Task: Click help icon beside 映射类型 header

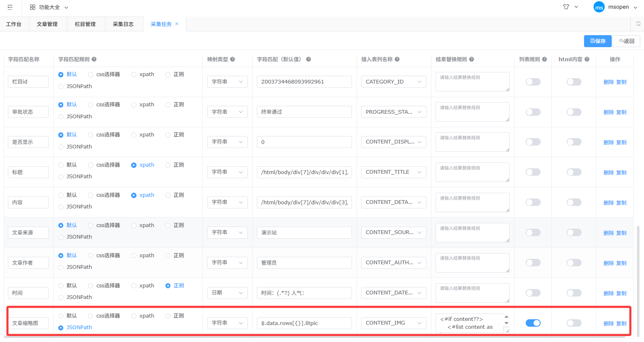Action: (232, 60)
